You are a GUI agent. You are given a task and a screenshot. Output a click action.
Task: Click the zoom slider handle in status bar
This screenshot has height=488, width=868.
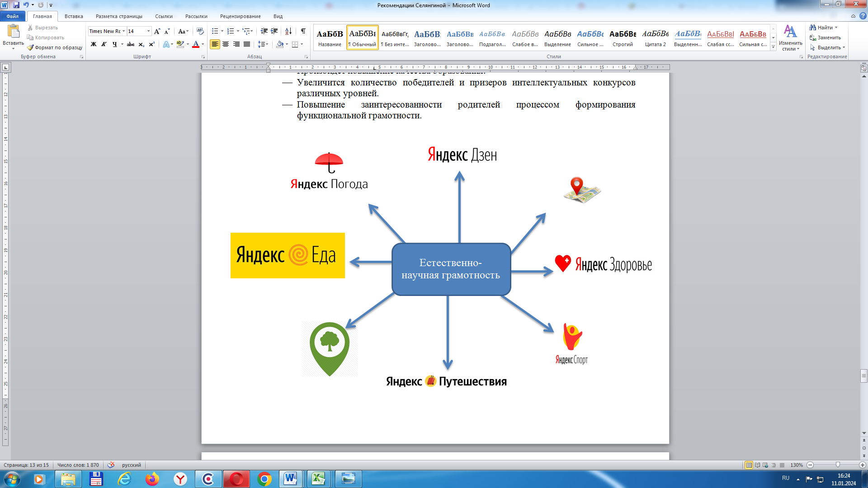point(838,465)
